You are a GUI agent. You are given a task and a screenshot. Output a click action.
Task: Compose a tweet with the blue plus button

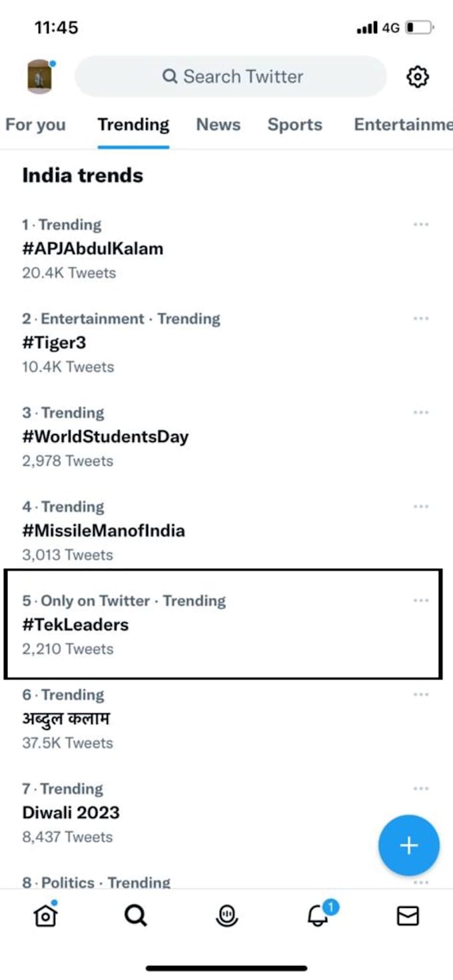click(409, 845)
